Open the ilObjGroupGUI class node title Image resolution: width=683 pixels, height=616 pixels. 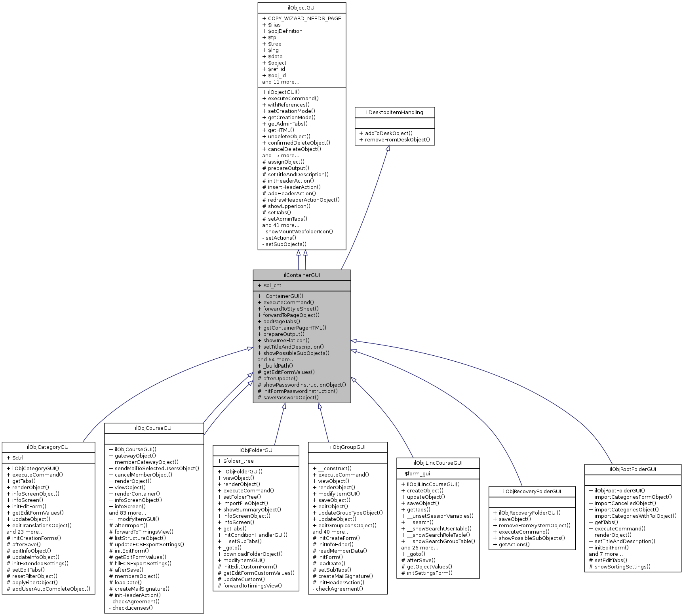click(x=348, y=447)
